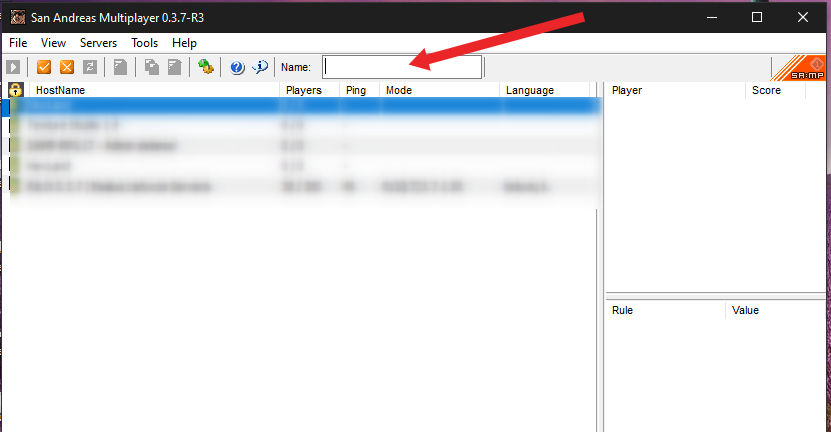Screen dimensions: 831x432
Task: Sort servers by the Language column
Action: click(544, 90)
